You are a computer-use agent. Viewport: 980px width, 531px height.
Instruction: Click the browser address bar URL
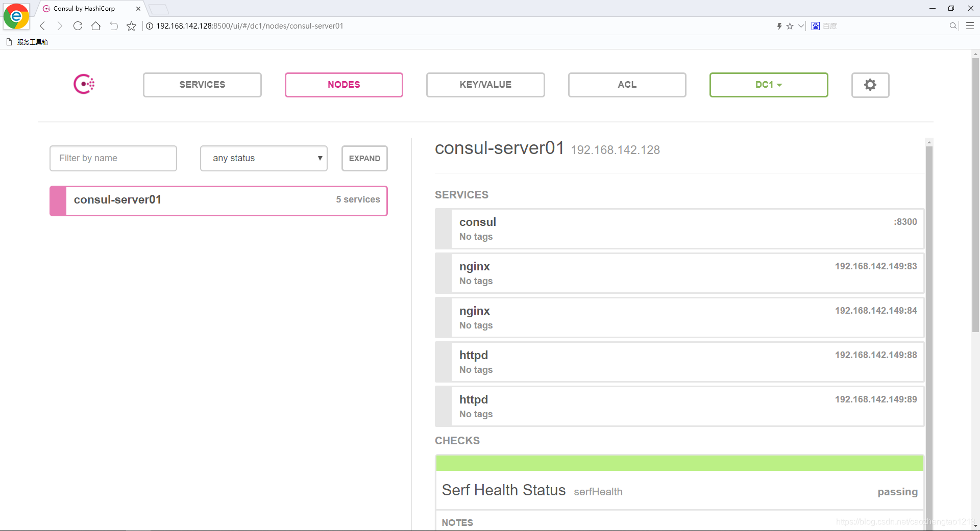coord(250,26)
